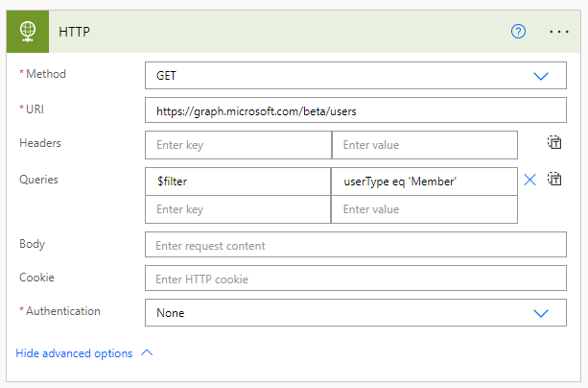Collapse the advanced options chevron
The image size is (588, 388).
click(147, 352)
